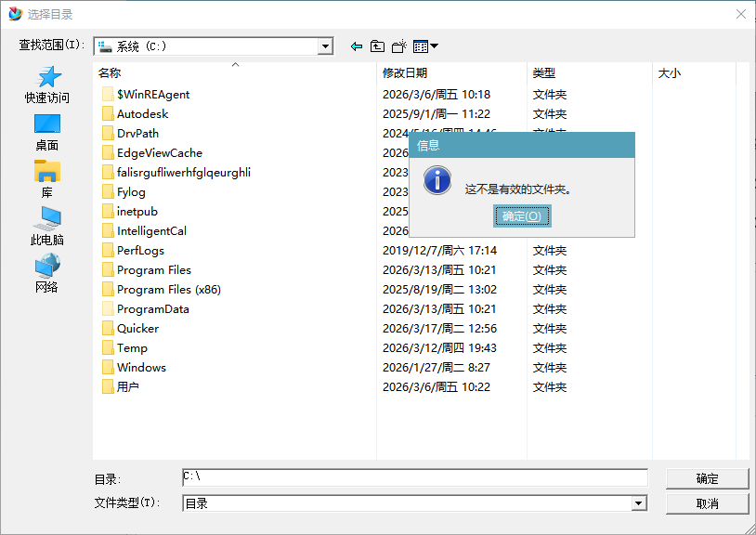
Task: Select This PC (此电脑) in sidebar
Action: pyautogui.click(x=46, y=227)
